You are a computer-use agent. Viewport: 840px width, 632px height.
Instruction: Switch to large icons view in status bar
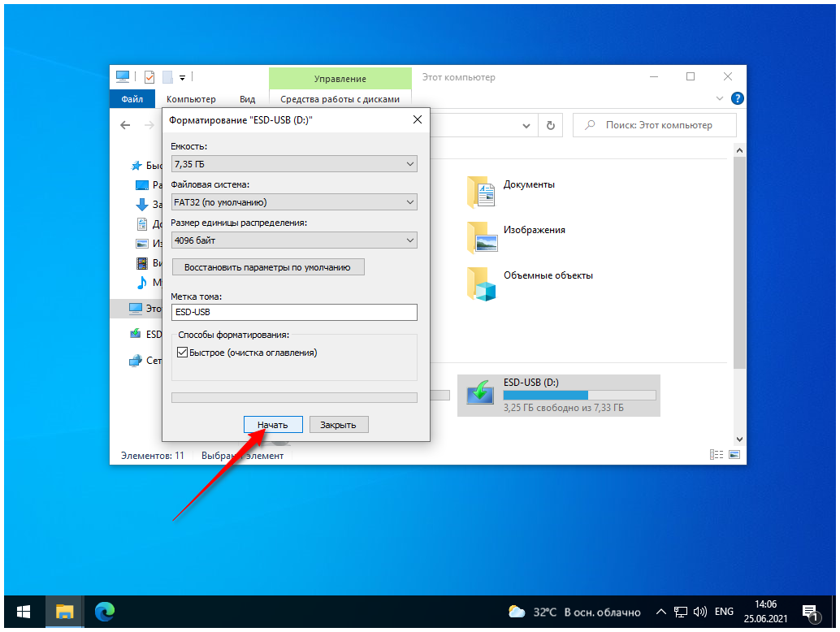tap(734, 455)
